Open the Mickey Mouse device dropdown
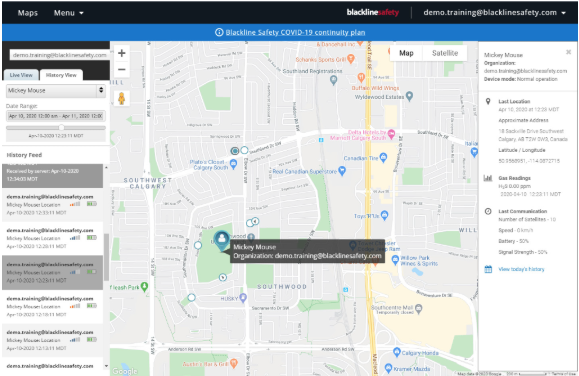The width and height of the screenshot is (579, 376). point(56,90)
